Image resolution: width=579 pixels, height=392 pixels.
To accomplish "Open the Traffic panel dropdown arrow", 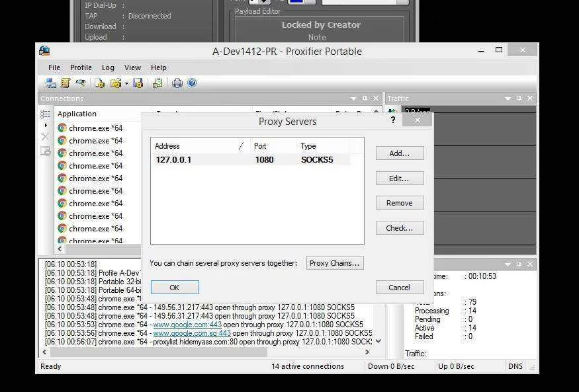I will (508, 98).
